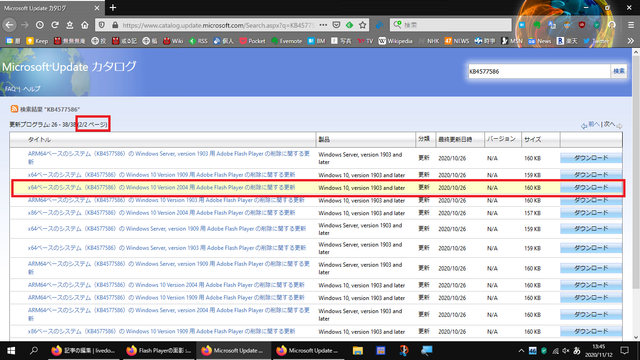Open the browser history clock icon
This screenshot has width=640, height=360.
click(x=40, y=25)
